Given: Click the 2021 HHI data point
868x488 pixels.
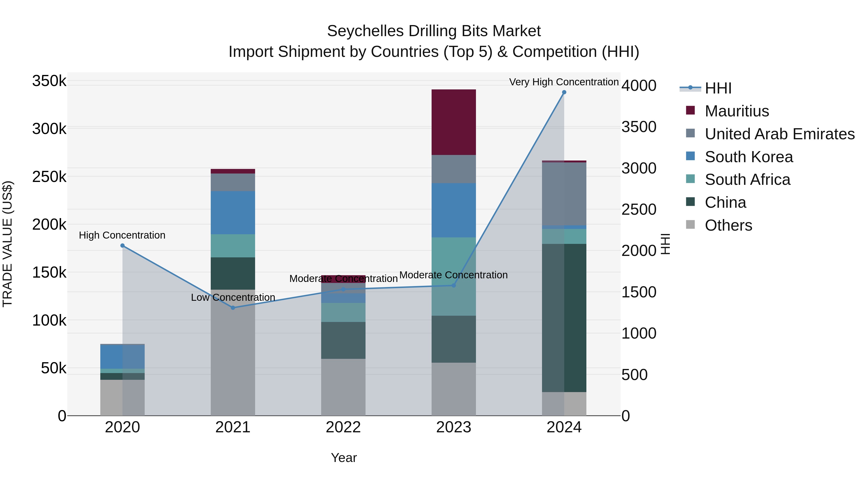Looking at the screenshot, I should [x=233, y=308].
